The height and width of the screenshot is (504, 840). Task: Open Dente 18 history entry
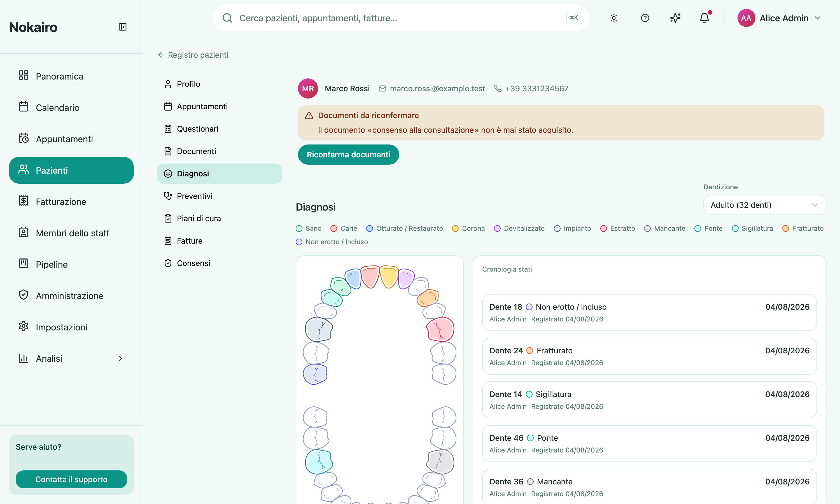click(649, 312)
